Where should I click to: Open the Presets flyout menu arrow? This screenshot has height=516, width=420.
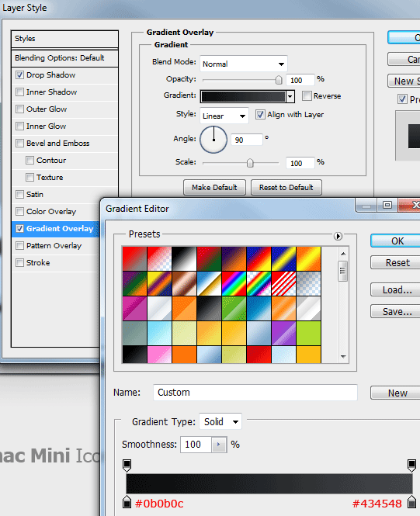point(338,236)
